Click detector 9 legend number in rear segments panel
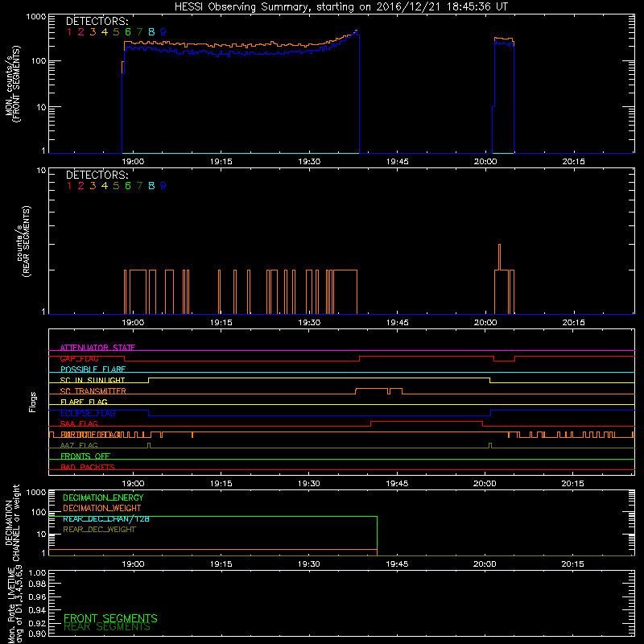The height and width of the screenshot is (644, 644). click(x=163, y=186)
